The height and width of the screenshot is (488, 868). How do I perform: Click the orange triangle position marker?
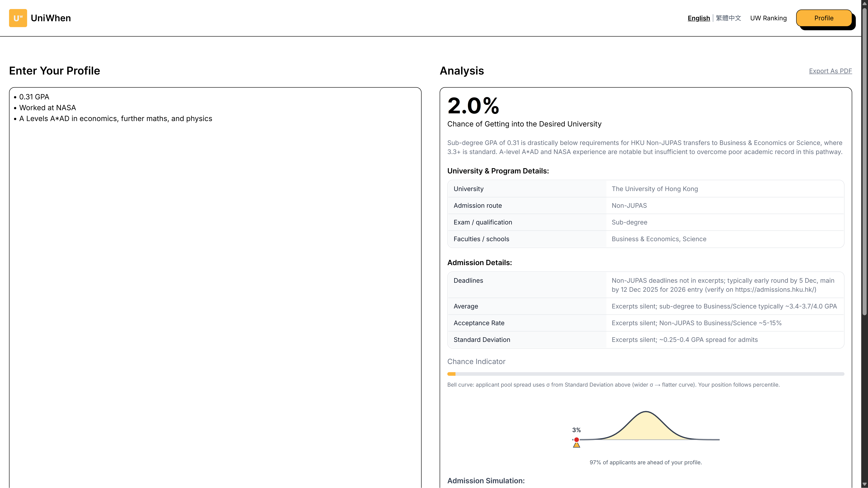(x=577, y=445)
